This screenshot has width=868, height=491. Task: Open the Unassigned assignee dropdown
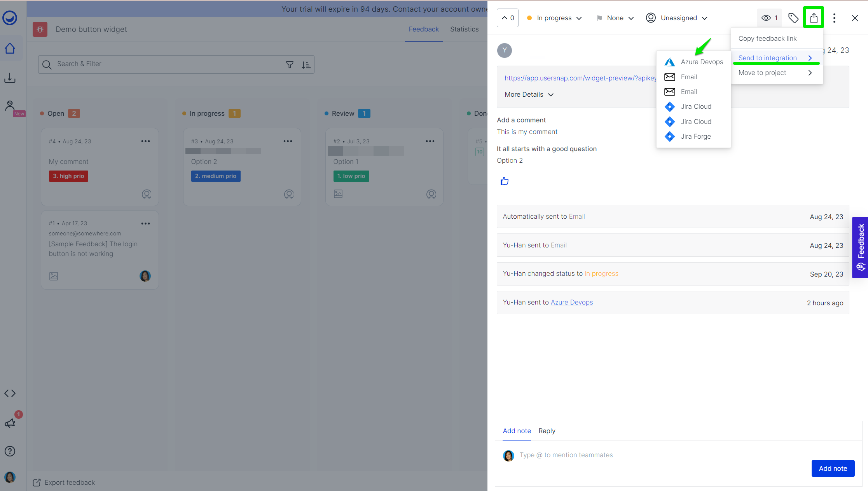click(x=677, y=18)
